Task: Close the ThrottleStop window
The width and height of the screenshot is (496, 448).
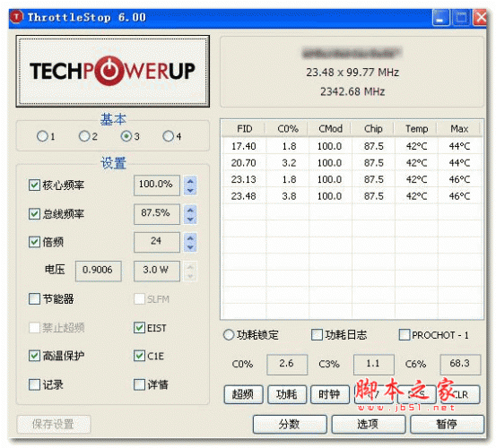Action: (480, 17)
